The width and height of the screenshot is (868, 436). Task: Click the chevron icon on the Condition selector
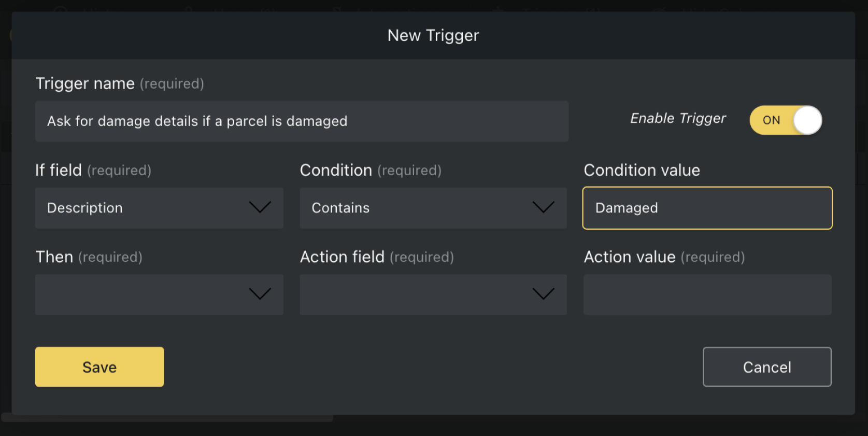click(x=543, y=207)
